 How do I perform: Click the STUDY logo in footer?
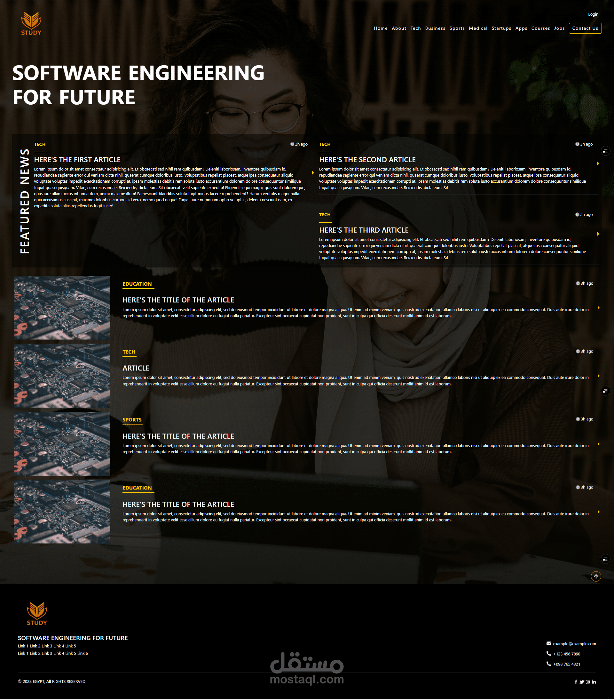pyautogui.click(x=37, y=613)
